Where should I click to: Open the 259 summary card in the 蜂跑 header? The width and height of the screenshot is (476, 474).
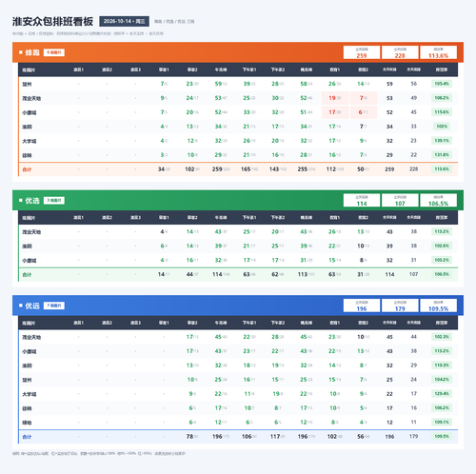[362, 52]
